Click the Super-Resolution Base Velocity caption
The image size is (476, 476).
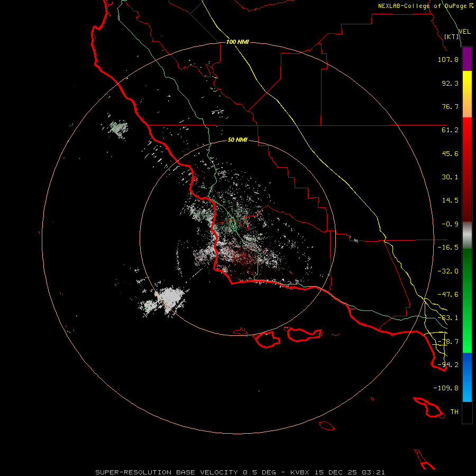click(240, 472)
